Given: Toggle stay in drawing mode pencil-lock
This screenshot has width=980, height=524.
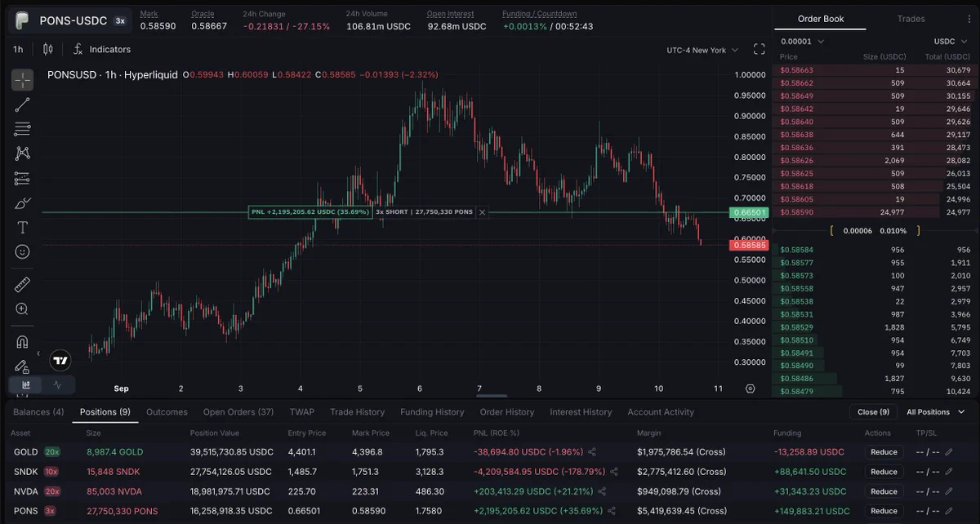Looking at the screenshot, I should click(x=22, y=366).
